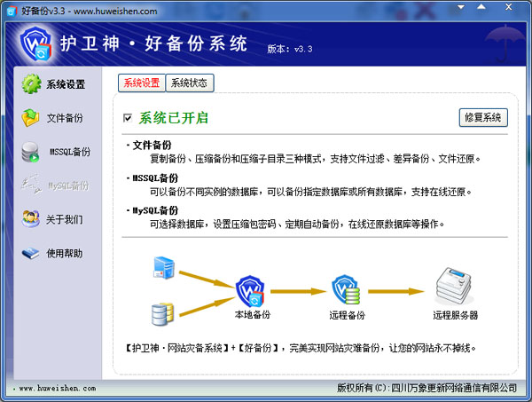532x402 pixels.
Task: Click the yellow database cylinder icon in diagram
Action: pyautogui.click(x=162, y=312)
